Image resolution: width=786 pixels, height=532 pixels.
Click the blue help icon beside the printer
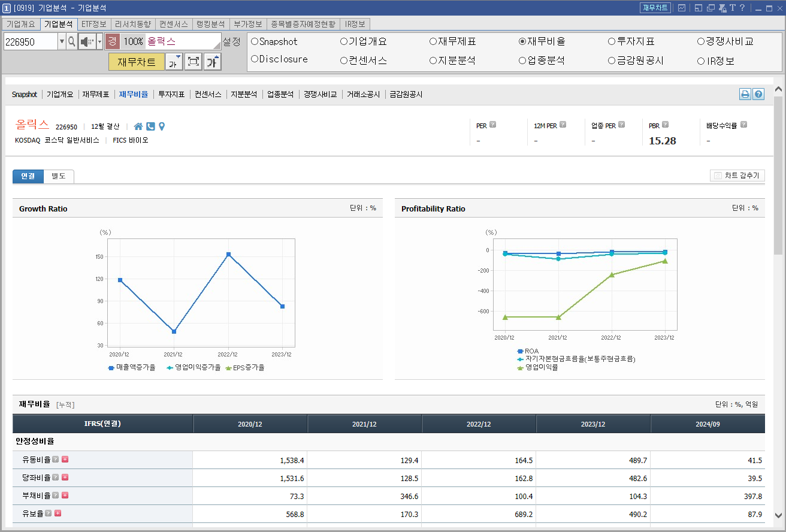pyautogui.click(x=758, y=94)
